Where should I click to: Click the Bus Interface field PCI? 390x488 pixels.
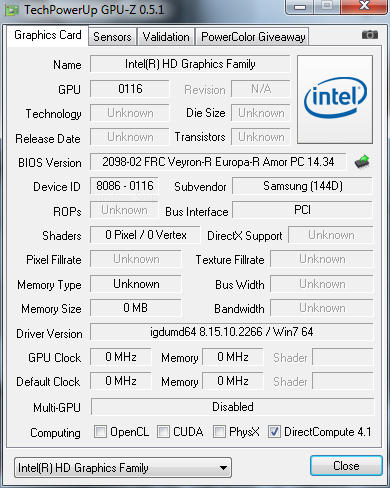(x=302, y=210)
